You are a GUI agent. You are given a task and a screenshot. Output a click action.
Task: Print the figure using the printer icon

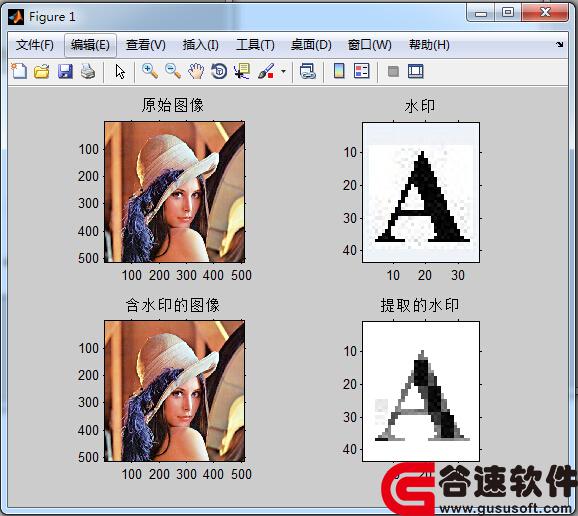(88, 71)
